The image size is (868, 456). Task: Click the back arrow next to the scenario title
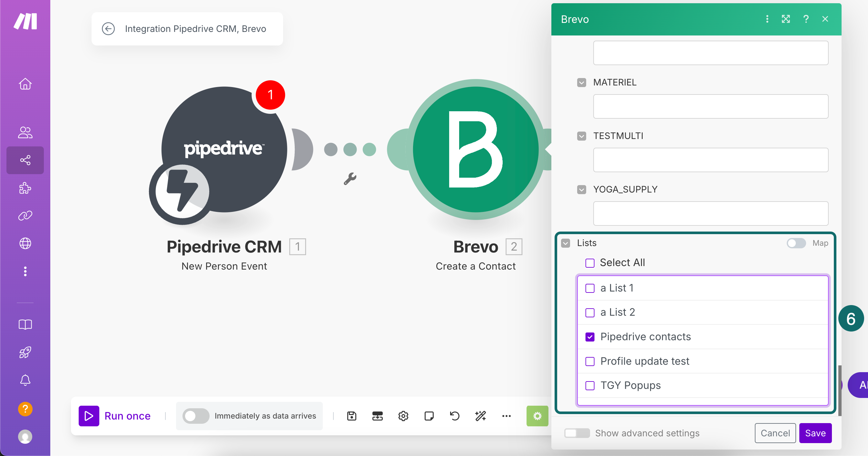108,29
